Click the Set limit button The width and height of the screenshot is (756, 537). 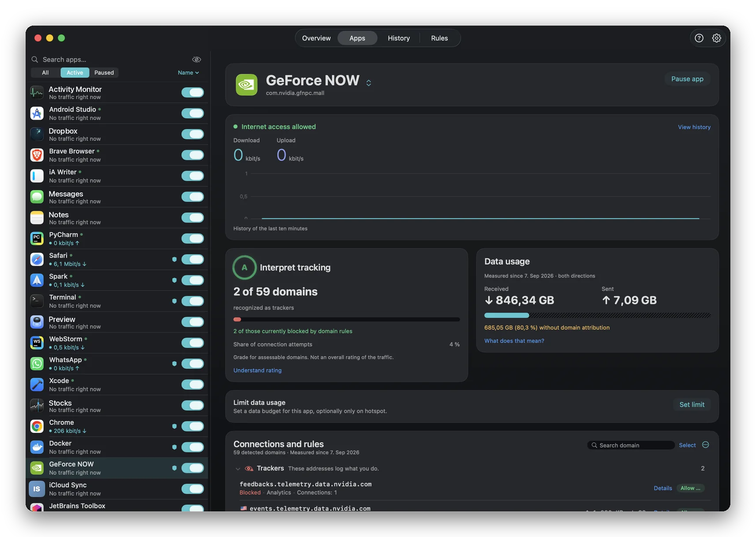click(x=692, y=405)
